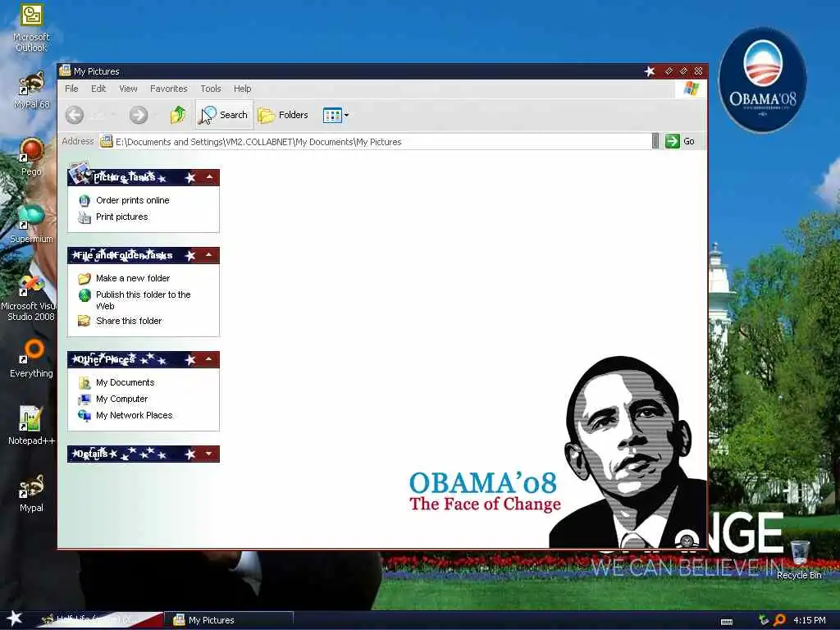Collapse the Picture Tasks panel
This screenshot has width=840, height=630.
click(x=209, y=177)
